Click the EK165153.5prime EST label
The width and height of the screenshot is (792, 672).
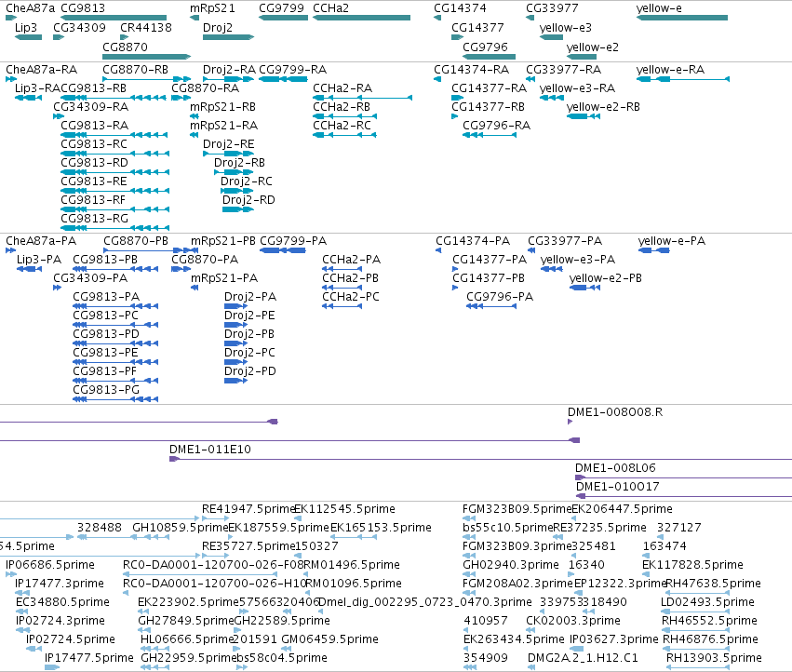(x=381, y=528)
